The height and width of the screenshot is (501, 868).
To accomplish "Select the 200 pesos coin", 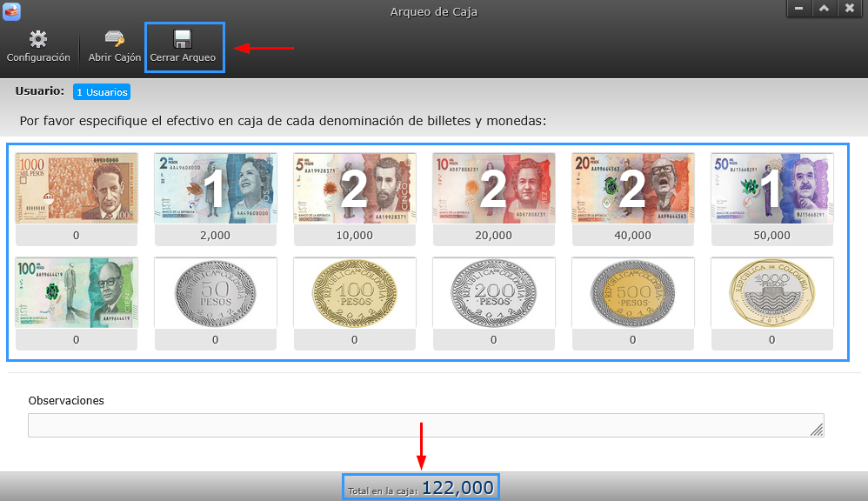I will (x=494, y=292).
